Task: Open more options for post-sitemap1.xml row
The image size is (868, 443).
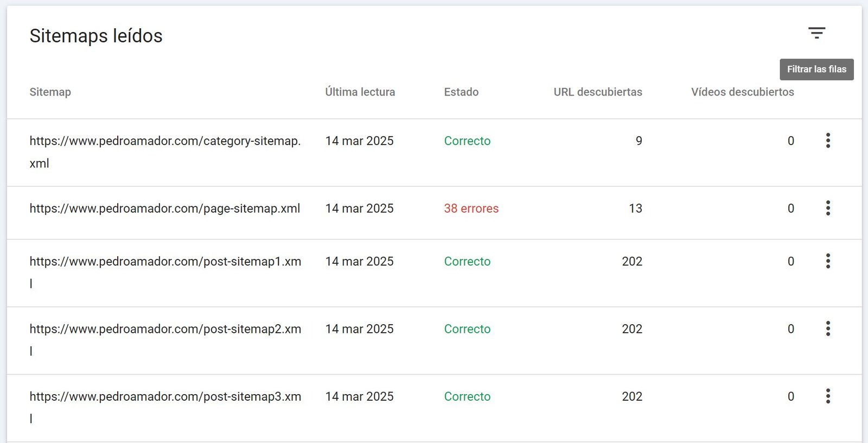Action: (828, 261)
